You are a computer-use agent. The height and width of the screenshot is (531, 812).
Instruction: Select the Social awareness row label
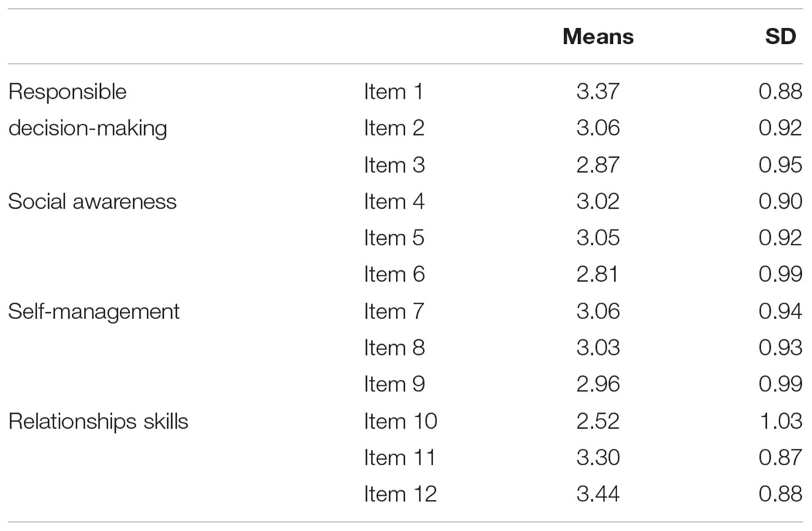pyautogui.click(x=92, y=202)
